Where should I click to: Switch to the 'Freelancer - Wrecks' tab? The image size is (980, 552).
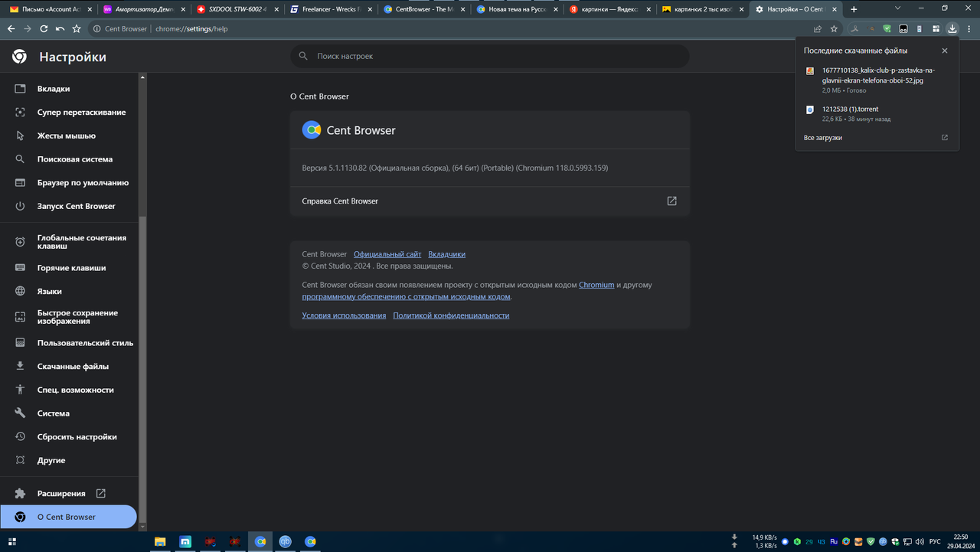click(331, 9)
